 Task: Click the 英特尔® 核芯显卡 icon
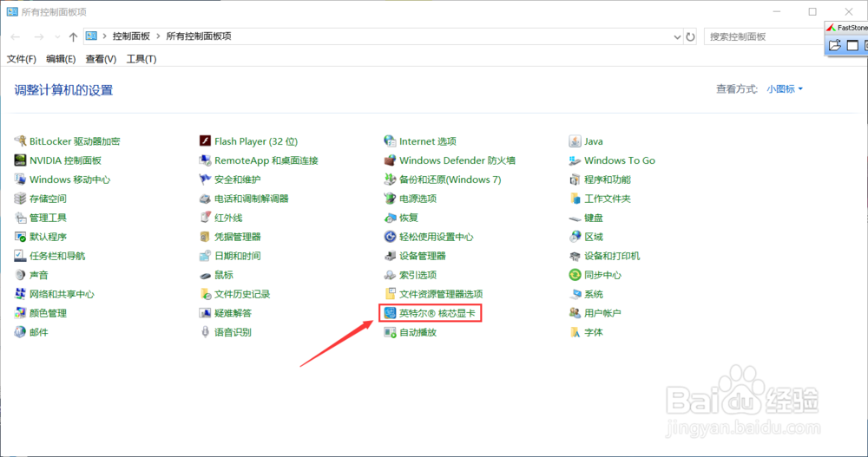[x=391, y=313]
